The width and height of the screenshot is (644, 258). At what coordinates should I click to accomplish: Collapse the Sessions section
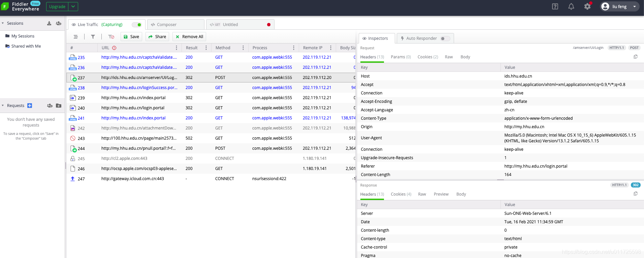pyautogui.click(x=3, y=23)
